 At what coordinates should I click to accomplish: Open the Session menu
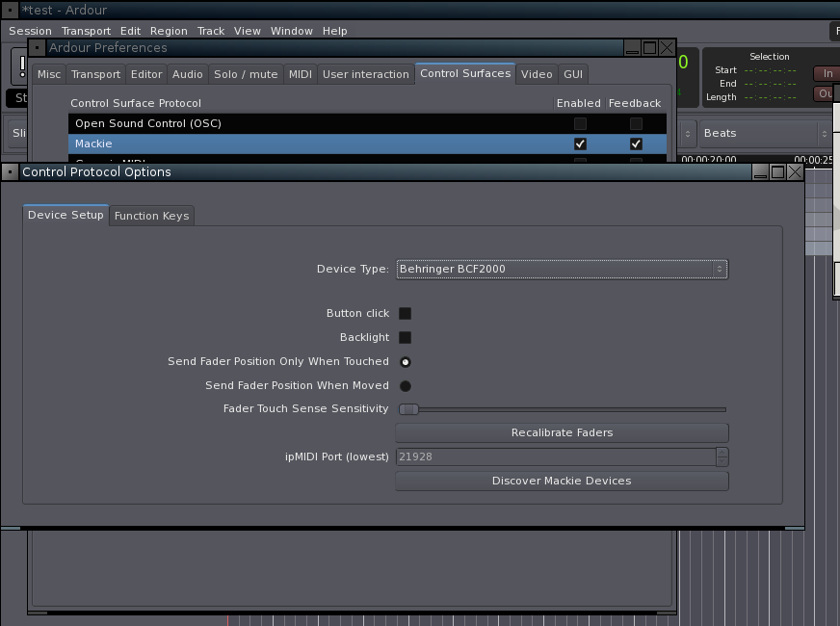[x=30, y=31]
